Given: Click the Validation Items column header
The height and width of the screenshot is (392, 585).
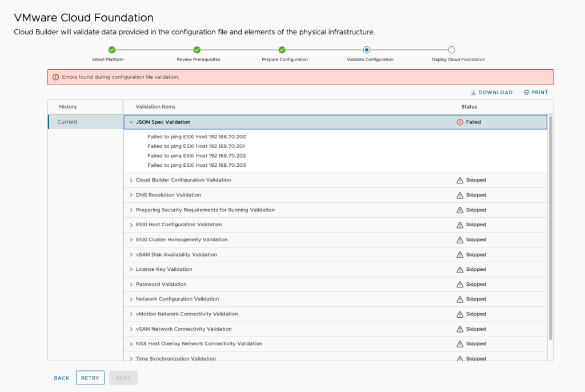Looking at the screenshot, I should click(155, 107).
